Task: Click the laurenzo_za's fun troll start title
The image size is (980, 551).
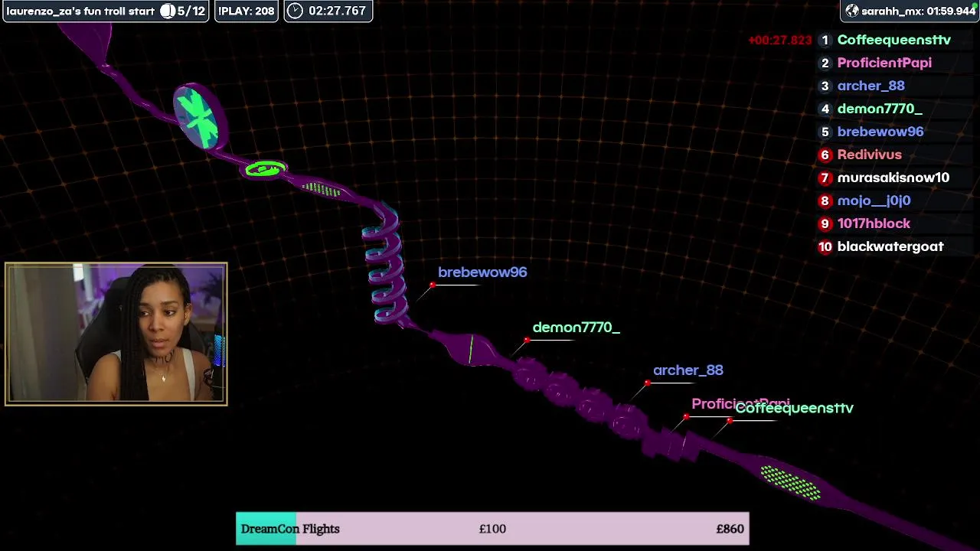Action: click(x=80, y=11)
